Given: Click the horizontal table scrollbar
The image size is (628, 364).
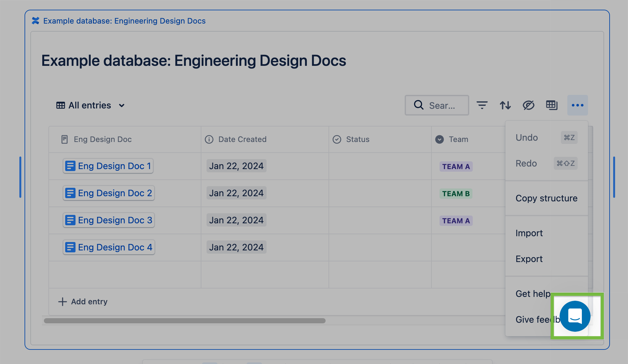Looking at the screenshot, I should pos(185,321).
